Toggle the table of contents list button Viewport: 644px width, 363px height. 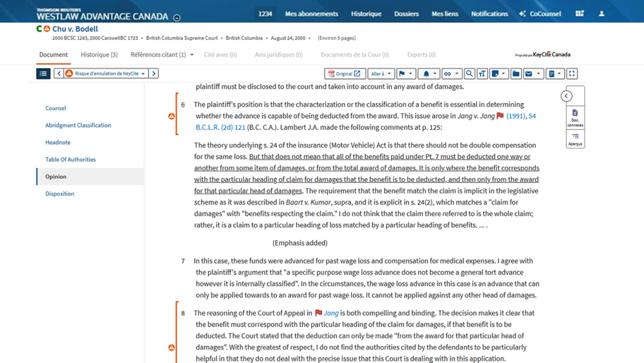tap(43, 74)
